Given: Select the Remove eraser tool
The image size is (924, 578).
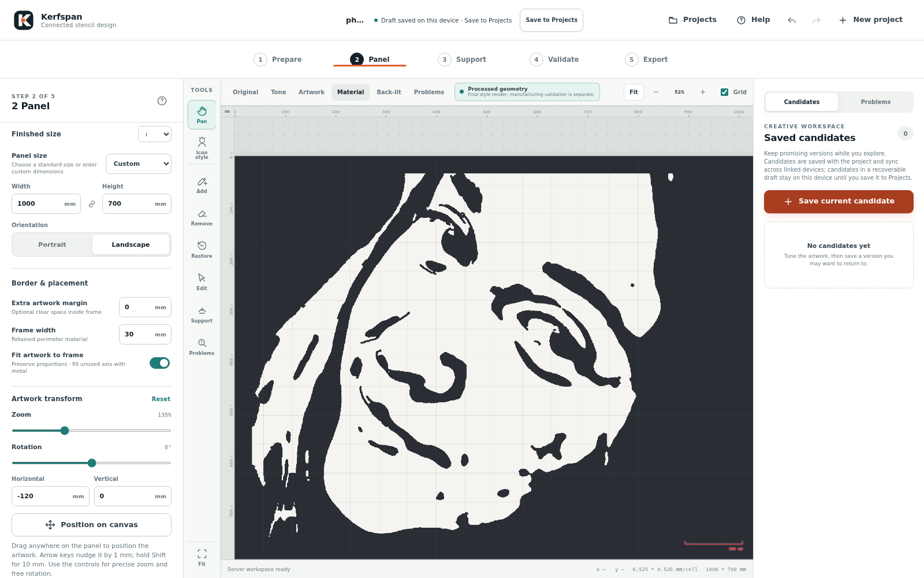Looking at the screenshot, I should pyautogui.click(x=202, y=218).
